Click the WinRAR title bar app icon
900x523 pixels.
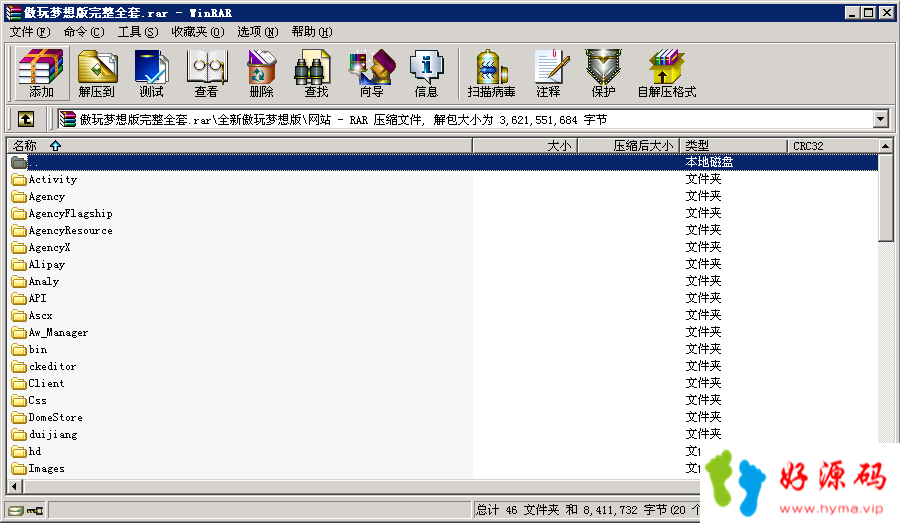[x=13, y=13]
